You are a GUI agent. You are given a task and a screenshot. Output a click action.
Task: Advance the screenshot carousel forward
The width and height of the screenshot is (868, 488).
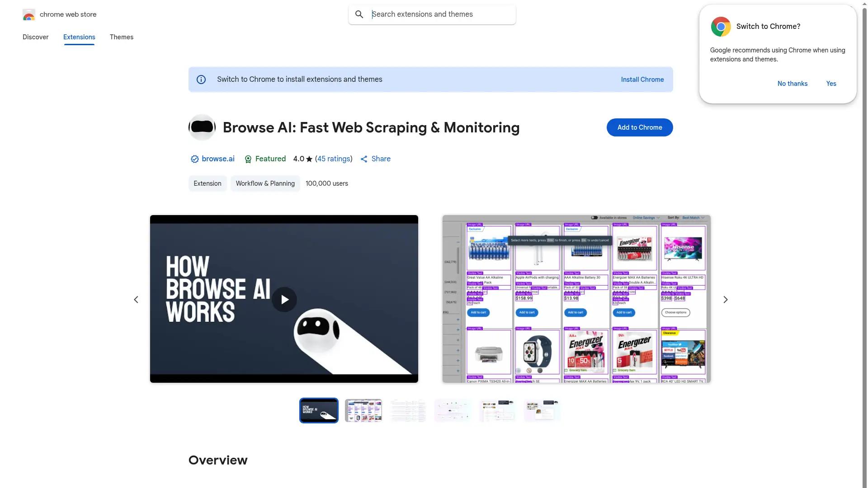click(x=725, y=299)
